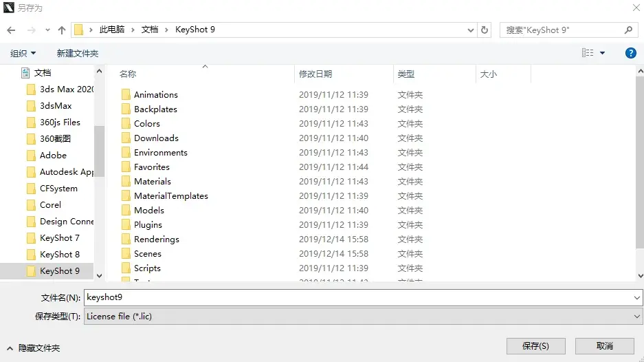644x362 pixels.
Task: Select 文档 in the address path
Action: pyautogui.click(x=150, y=30)
